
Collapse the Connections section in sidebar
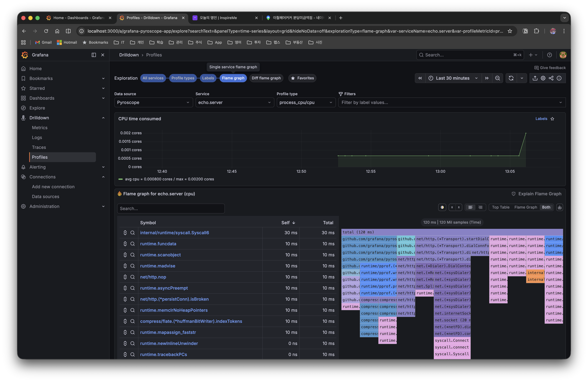click(103, 177)
